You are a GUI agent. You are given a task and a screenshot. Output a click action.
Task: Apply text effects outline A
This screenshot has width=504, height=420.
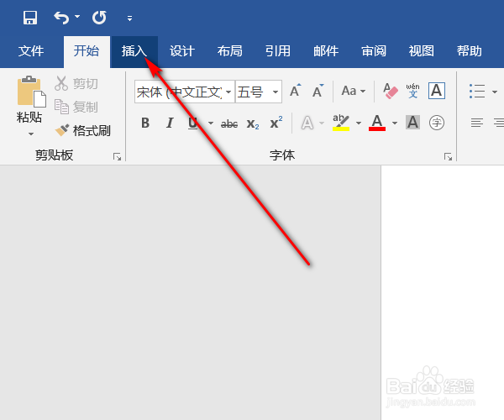(x=307, y=123)
